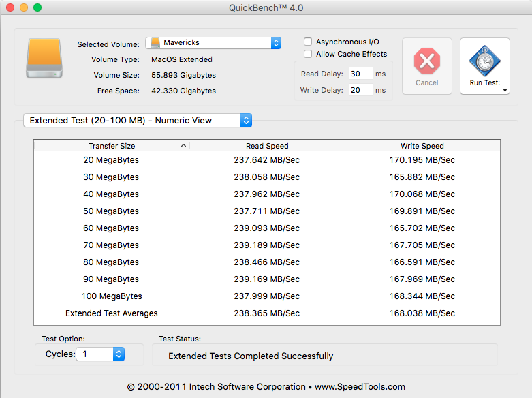532x398 pixels.
Task: Click the 55.893 Gigabytes volume size
Action: (183, 75)
